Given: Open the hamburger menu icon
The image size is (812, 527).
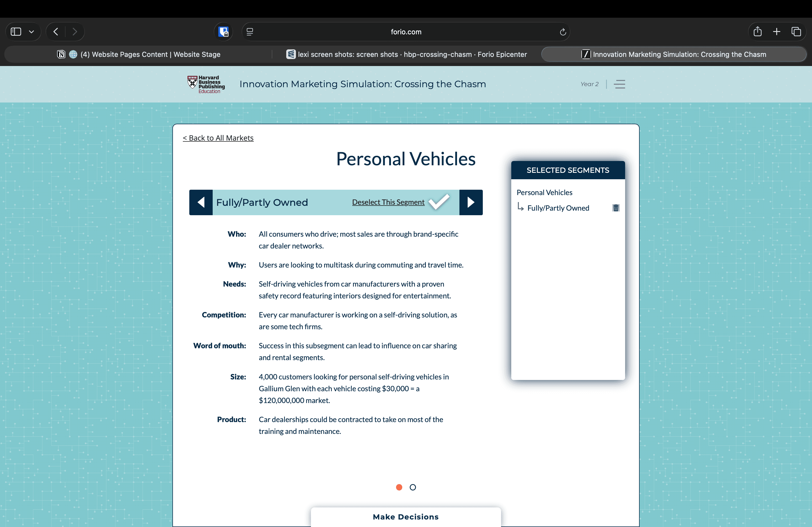Looking at the screenshot, I should [x=619, y=84].
